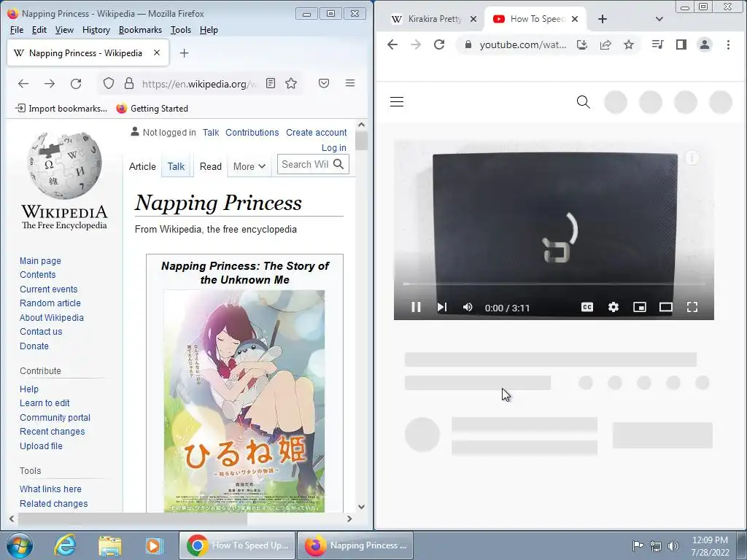Open Firefox hamburger application menu
This screenshot has width=747, height=560.
[x=350, y=83]
